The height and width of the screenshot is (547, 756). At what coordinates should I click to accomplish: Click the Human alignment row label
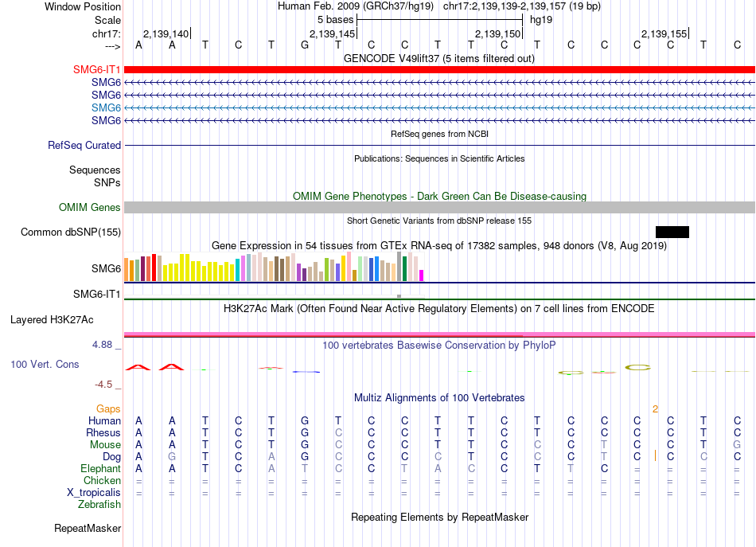pyautogui.click(x=104, y=421)
